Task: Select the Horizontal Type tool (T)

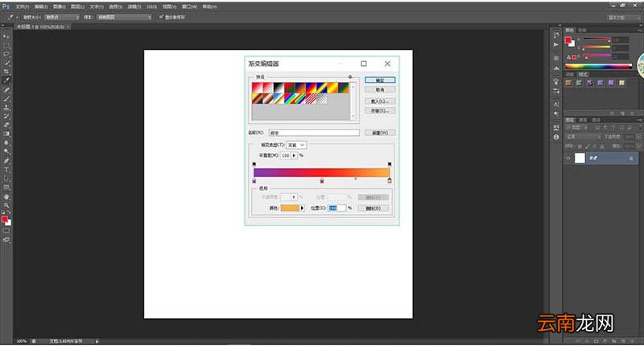Action: coord(6,170)
